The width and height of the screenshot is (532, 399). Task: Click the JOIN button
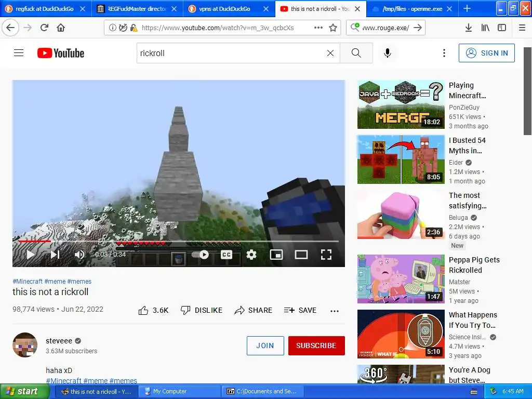265,345
